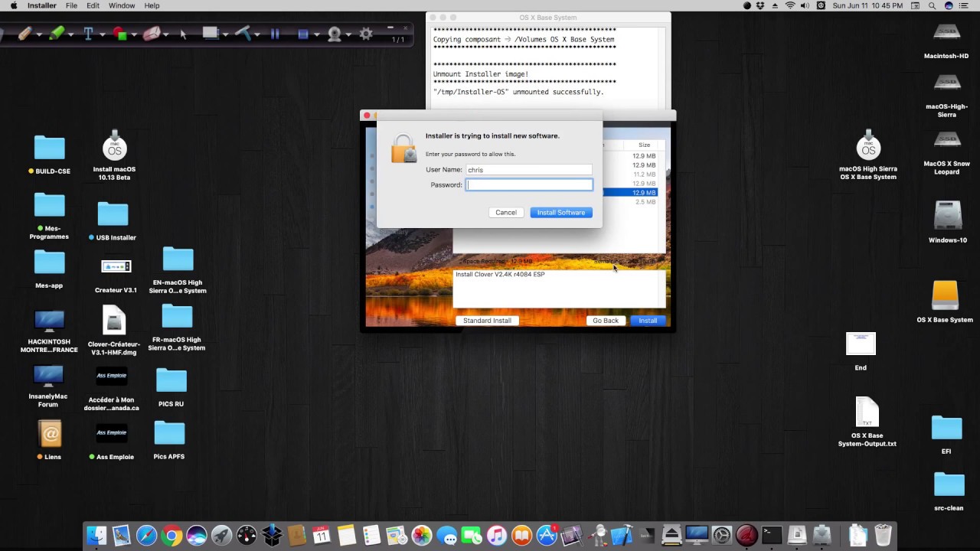Click Standard Install button
980x551 pixels.
pyautogui.click(x=487, y=320)
